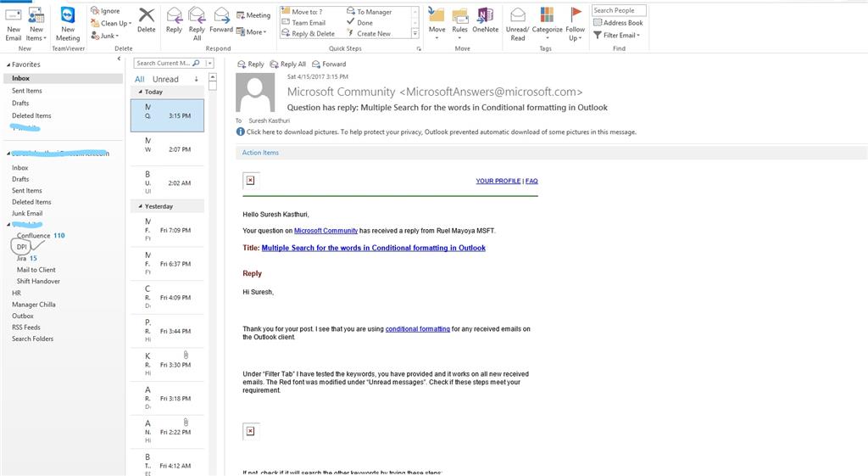Click info bar to download pictures

coord(437,132)
